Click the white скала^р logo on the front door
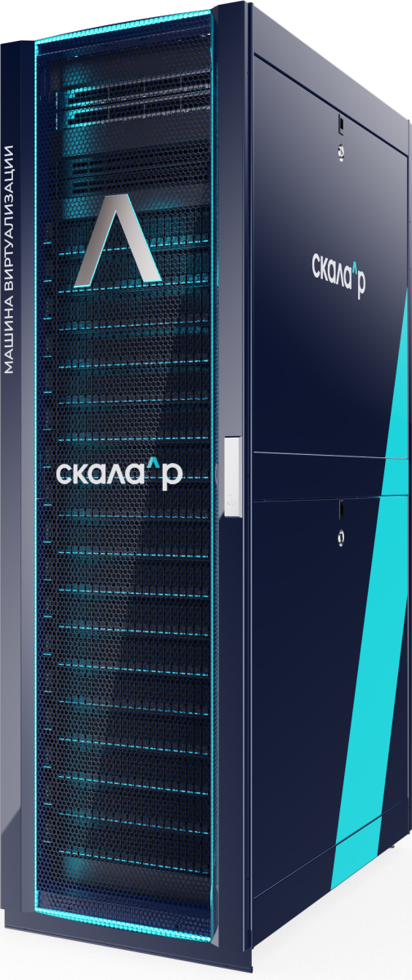The height and width of the screenshot is (980, 412). point(119,475)
